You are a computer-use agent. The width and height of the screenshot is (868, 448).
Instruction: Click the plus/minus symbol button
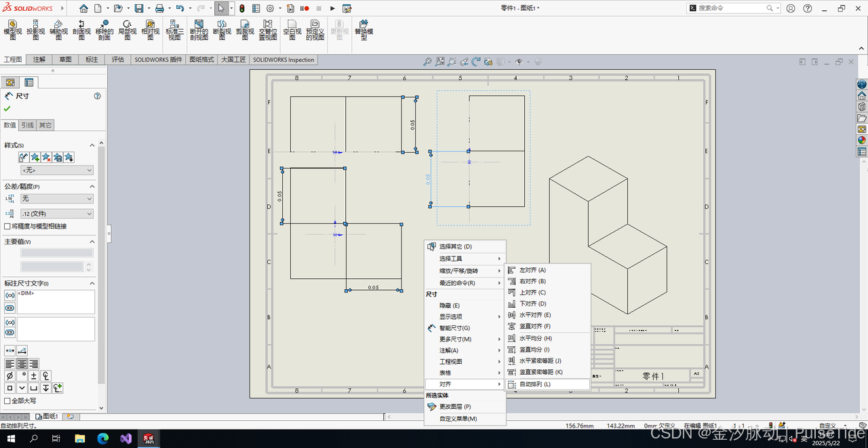(x=34, y=375)
